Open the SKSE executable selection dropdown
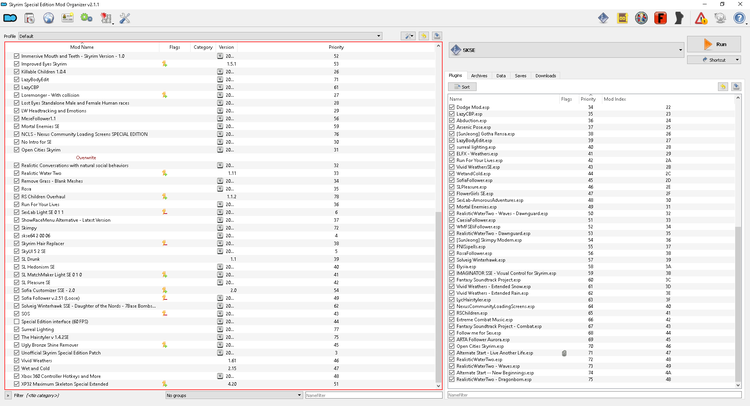This screenshot has width=750, height=406. tap(566, 50)
